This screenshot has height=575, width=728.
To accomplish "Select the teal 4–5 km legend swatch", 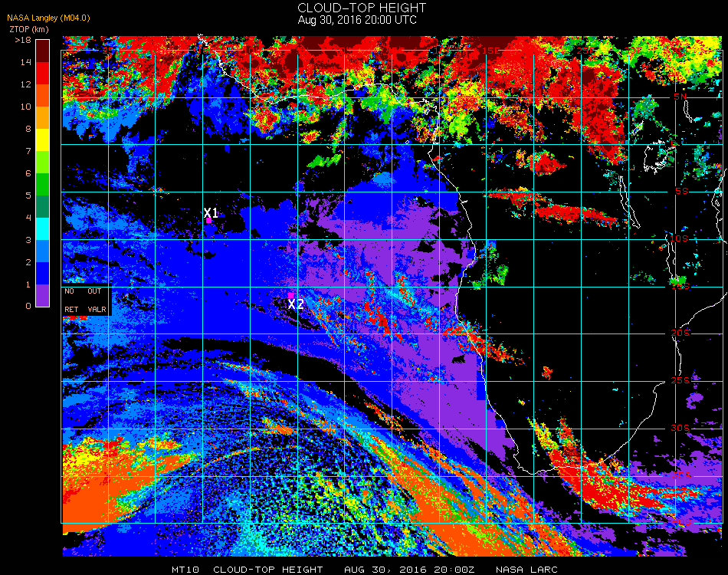I will (43, 207).
